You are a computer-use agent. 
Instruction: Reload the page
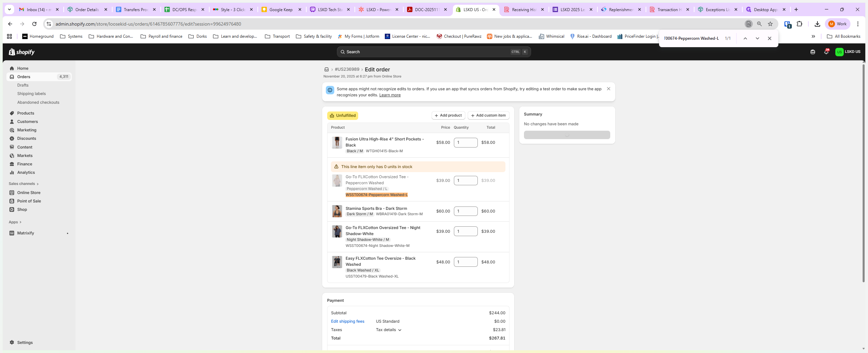[x=34, y=24]
